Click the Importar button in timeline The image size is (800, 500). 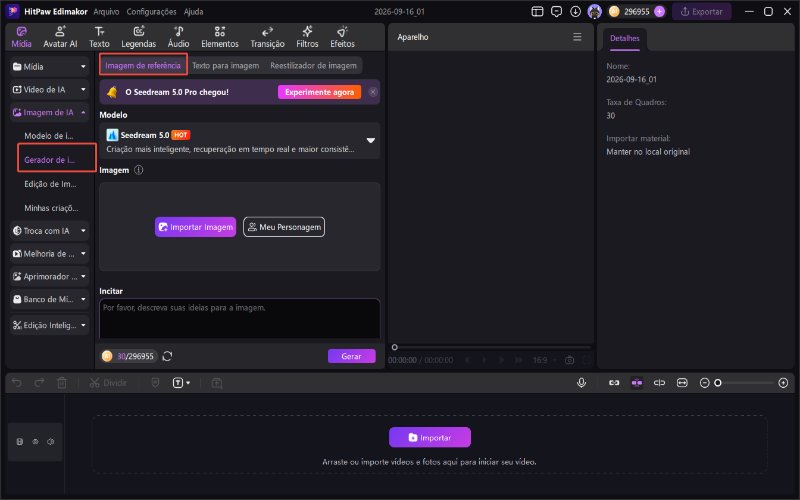click(x=430, y=437)
